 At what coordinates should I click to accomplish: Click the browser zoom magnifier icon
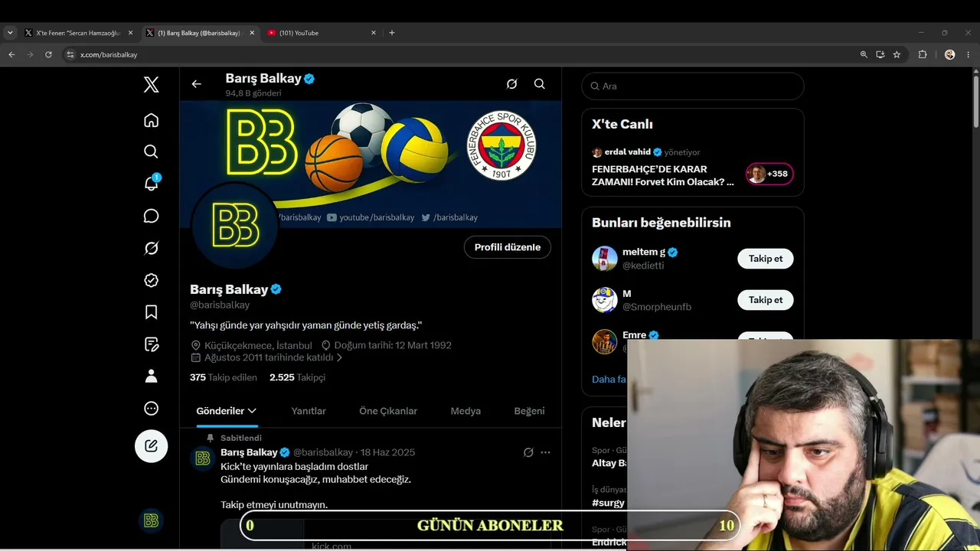pyautogui.click(x=864, y=54)
